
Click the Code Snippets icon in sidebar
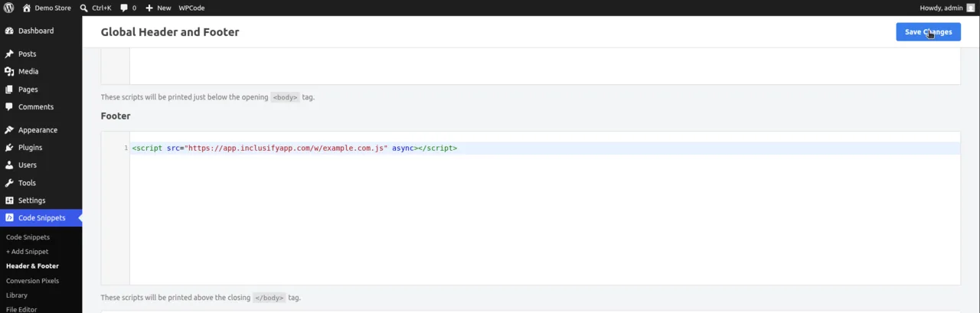(x=9, y=217)
